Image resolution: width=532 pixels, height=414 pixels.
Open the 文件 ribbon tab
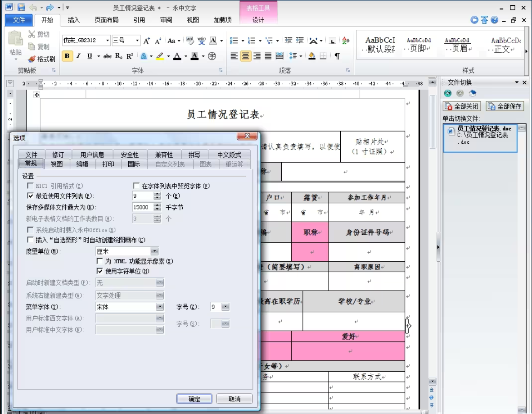19,20
